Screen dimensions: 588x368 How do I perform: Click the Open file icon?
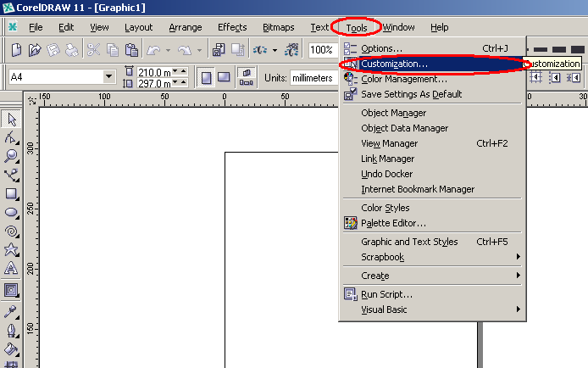coord(35,49)
